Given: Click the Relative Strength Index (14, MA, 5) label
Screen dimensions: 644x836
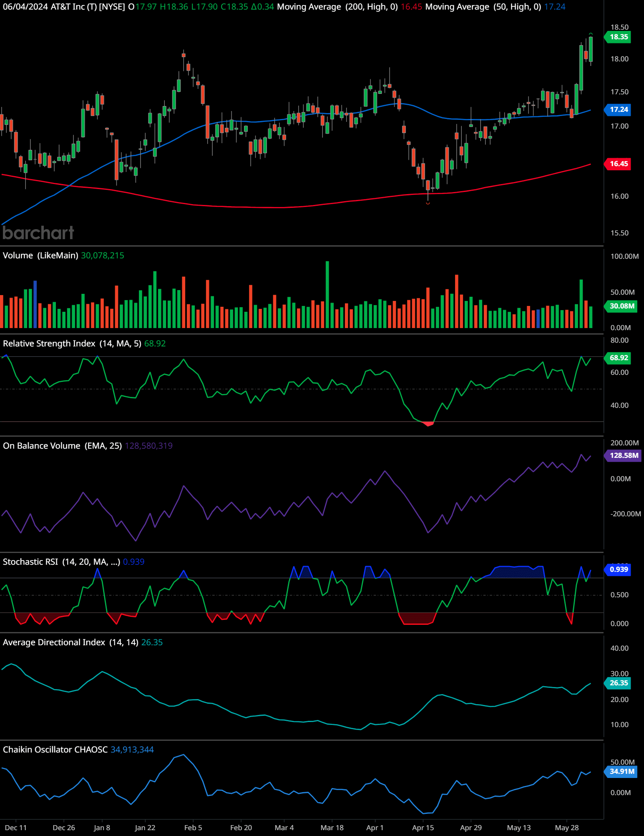Looking at the screenshot, I should tap(72, 343).
